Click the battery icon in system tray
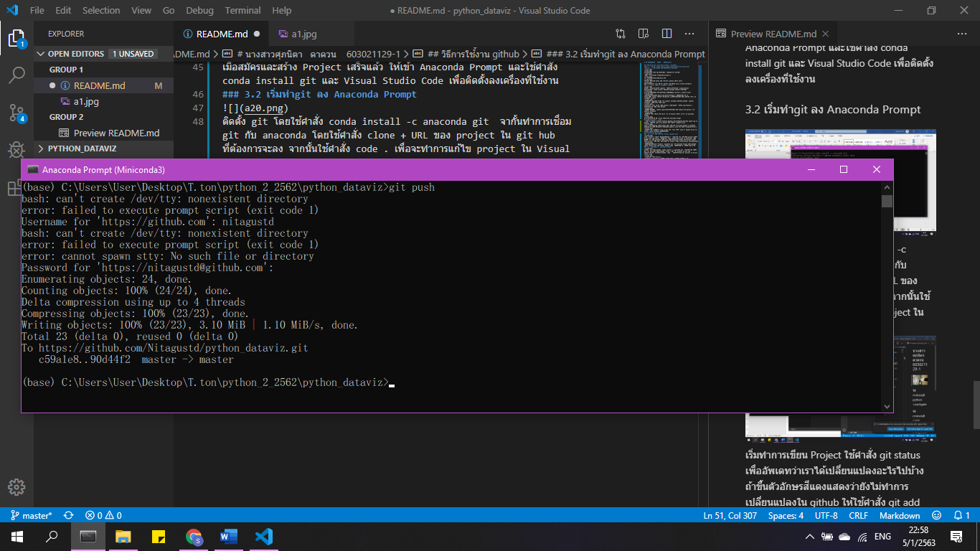The image size is (980, 551). [x=827, y=537]
